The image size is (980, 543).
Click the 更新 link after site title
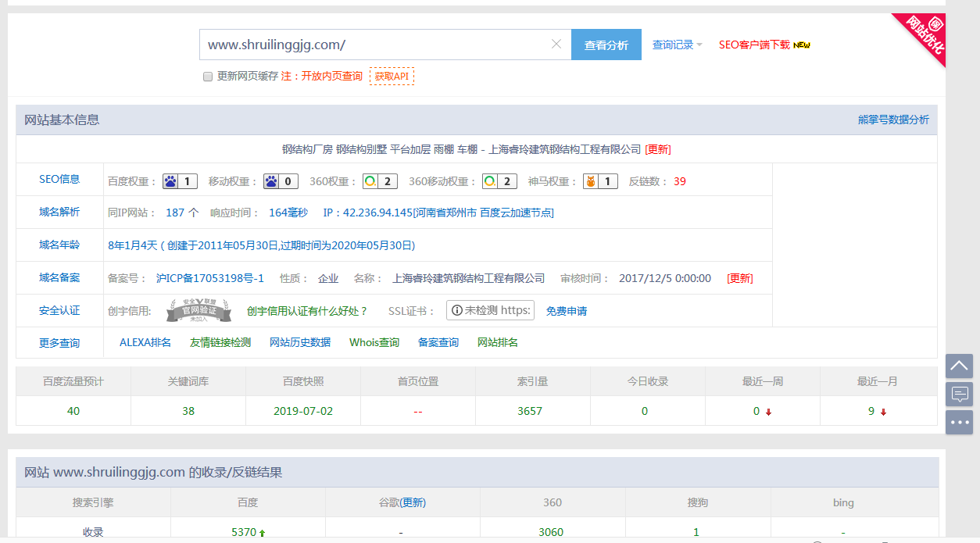(658, 149)
